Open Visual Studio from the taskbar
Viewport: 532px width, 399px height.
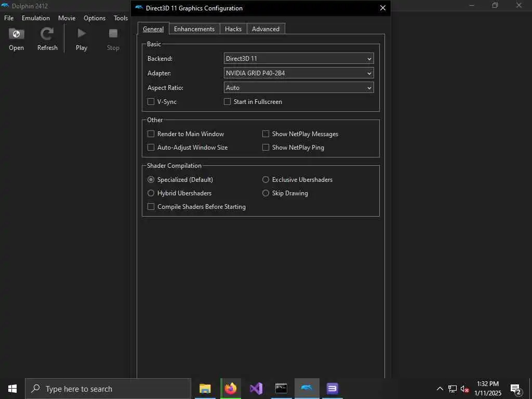coord(256,389)
